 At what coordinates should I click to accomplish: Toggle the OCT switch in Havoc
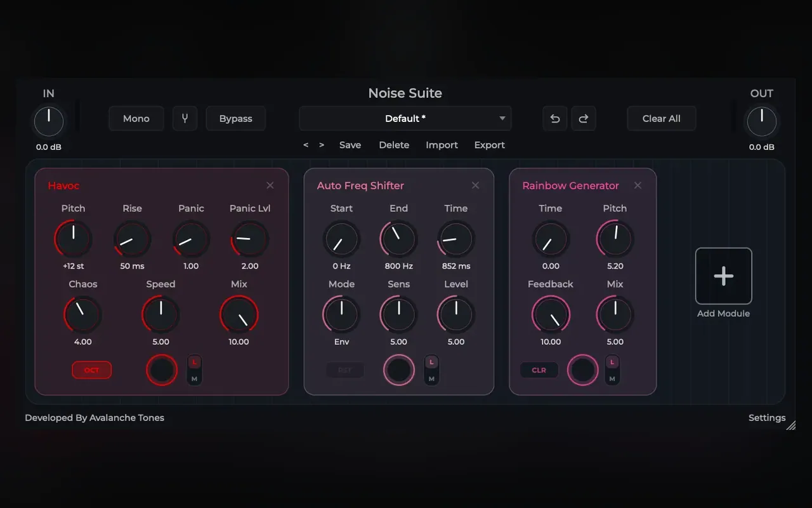point(92,370)
